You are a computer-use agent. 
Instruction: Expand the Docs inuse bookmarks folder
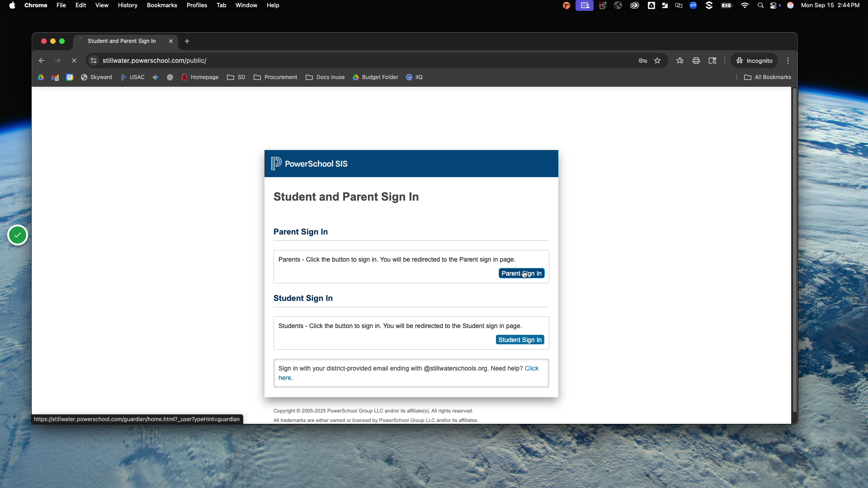pyautogui.click(x=325, y=77)
